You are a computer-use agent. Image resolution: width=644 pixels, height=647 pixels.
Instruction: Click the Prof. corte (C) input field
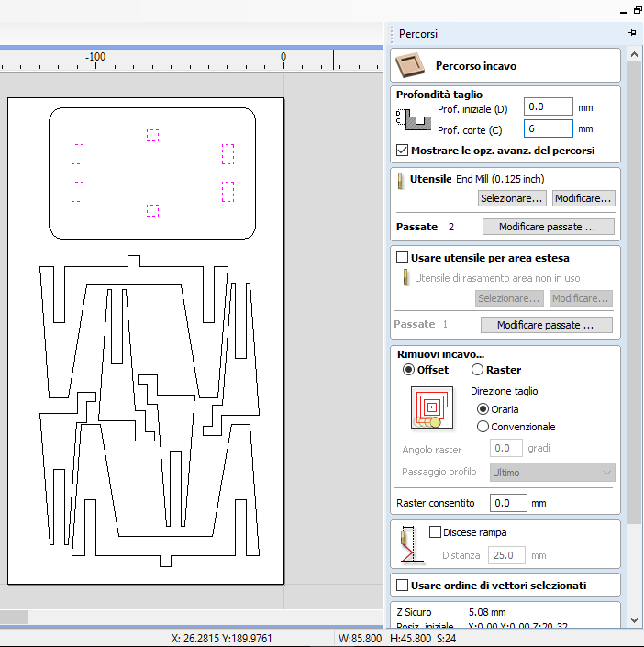point(549,128)
